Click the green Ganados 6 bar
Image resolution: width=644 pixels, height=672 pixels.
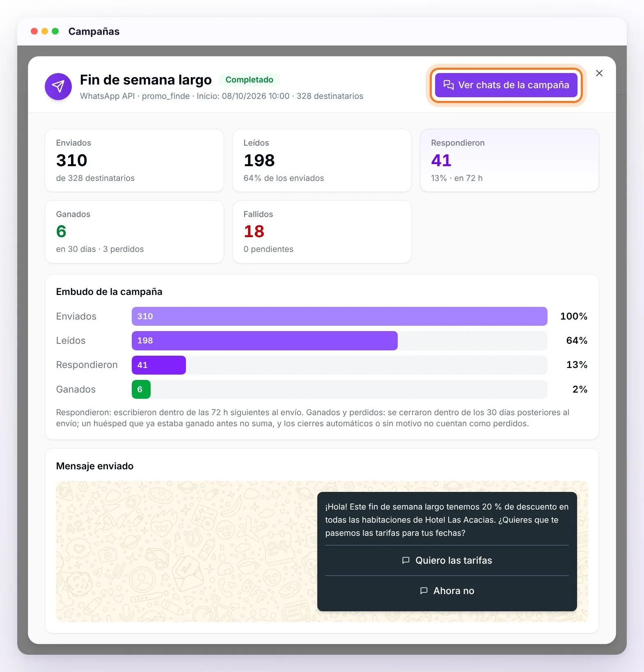click(x=141, y=389)
